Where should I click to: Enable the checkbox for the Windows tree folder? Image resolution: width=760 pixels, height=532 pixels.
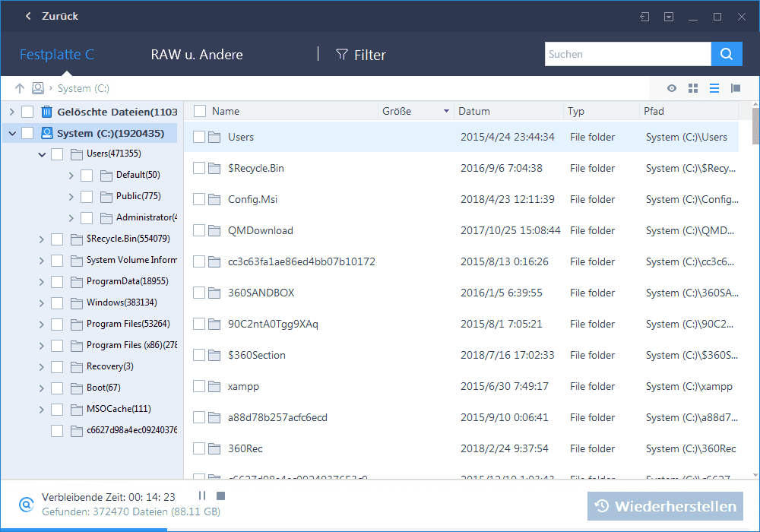pos(57,302)
